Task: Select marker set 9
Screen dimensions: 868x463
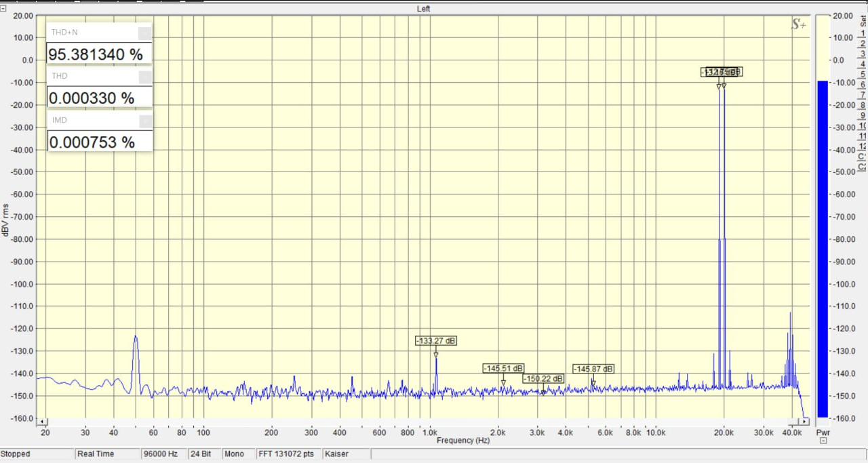Action: click(x=863, y=115)
